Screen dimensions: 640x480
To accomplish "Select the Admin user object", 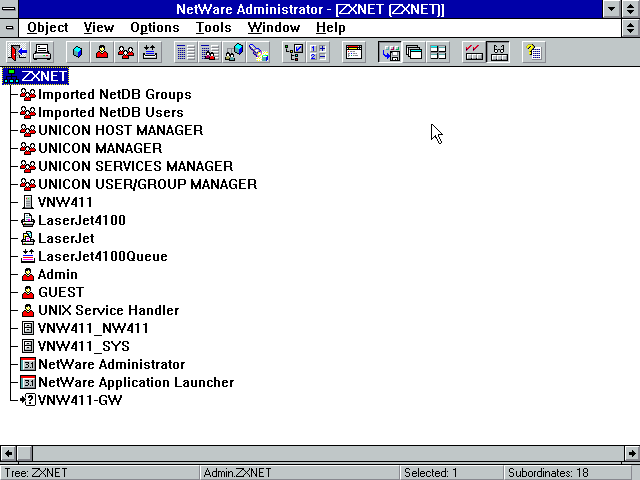I will tap(57, 274).
